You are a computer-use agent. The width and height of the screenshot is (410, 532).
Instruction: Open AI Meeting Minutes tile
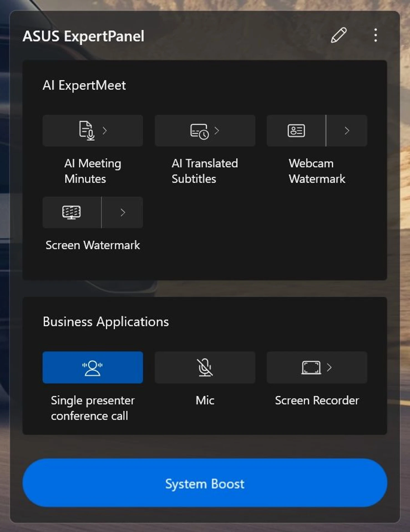point(93,131)
